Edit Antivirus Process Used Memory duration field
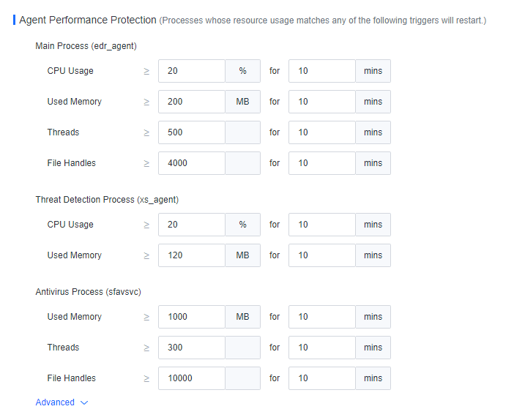This screenshot has height=420, width=514. pos(321,317)
